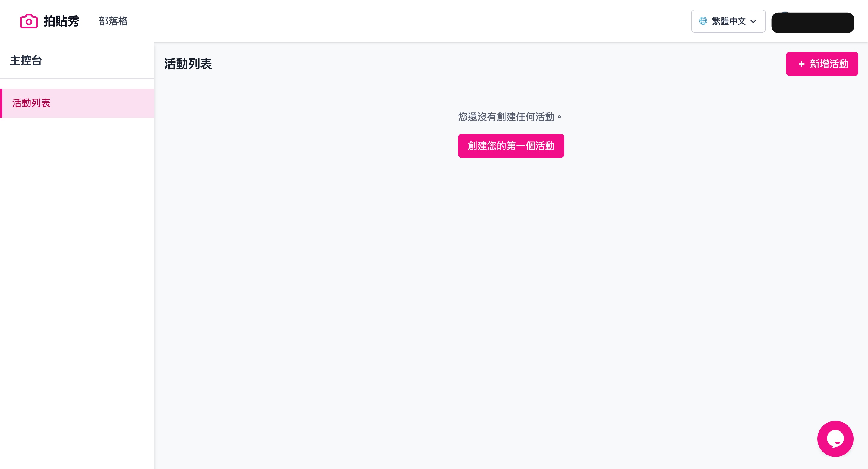Click the 拍貼秀 app title
868x469 pixels.
coord(61,21)
